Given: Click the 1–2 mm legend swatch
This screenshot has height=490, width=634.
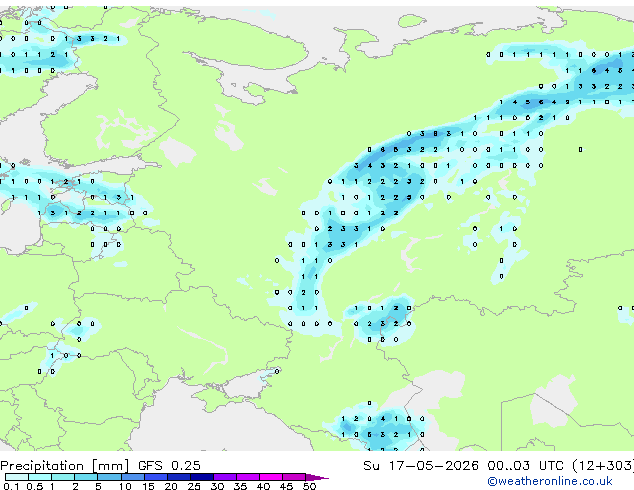Looking at the screenshot, I should 63,477.
